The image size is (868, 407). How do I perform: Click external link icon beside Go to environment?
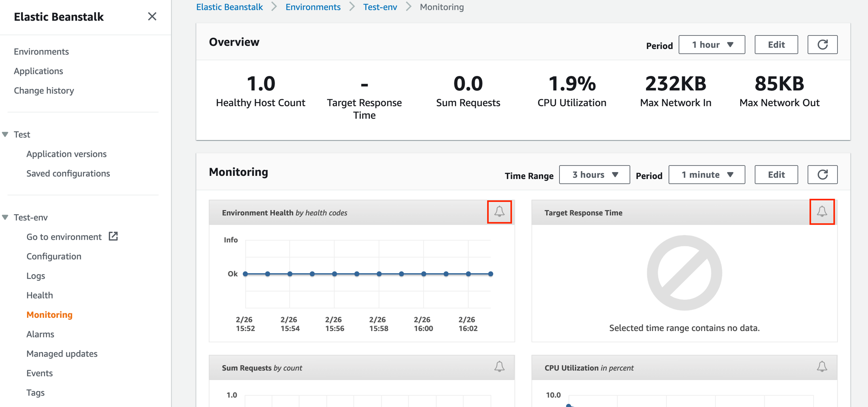pos(113,236)
